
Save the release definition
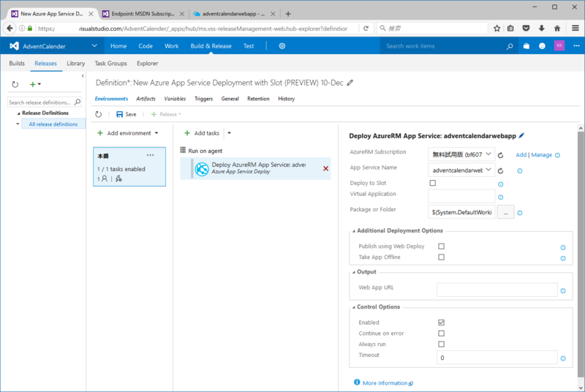tap(126, 114)
